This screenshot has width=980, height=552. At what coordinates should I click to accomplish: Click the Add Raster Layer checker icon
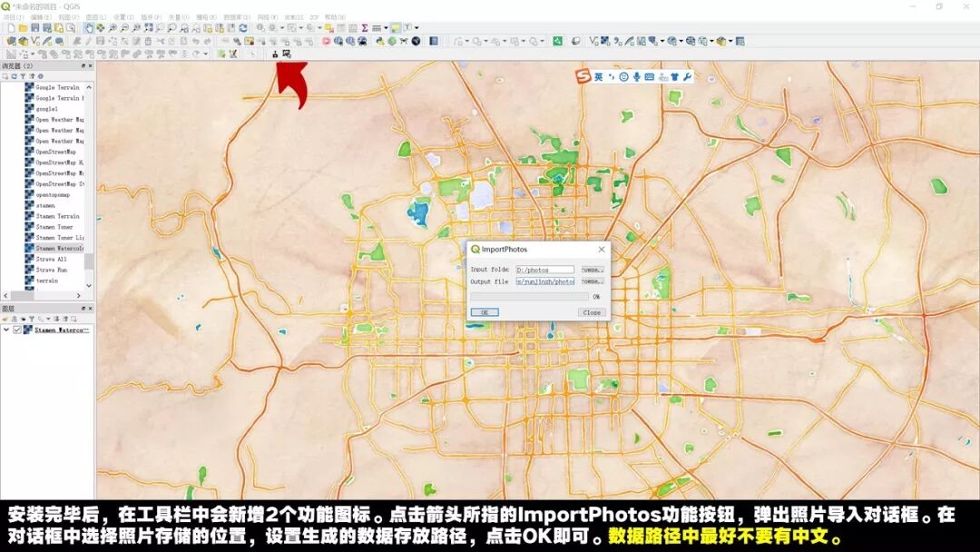(604, 41)
